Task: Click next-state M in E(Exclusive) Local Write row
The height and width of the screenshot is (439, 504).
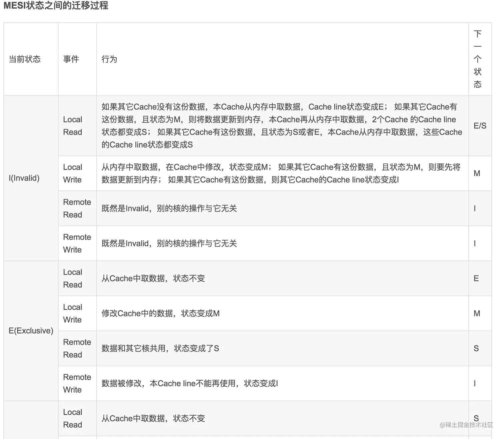Action: click(477, 314)
